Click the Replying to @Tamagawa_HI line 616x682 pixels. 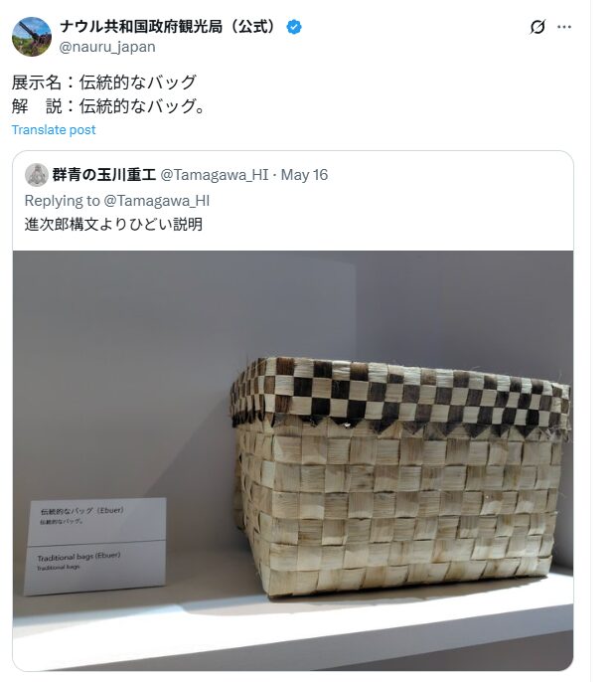[117, 201]
